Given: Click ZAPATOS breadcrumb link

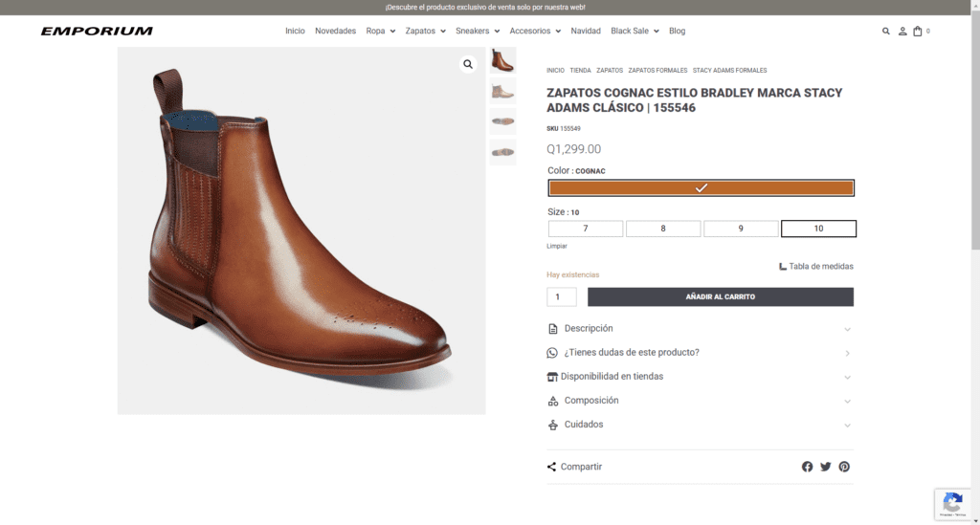Looking at the screenshot, I should pyautogui.click(x=610, y=71).
